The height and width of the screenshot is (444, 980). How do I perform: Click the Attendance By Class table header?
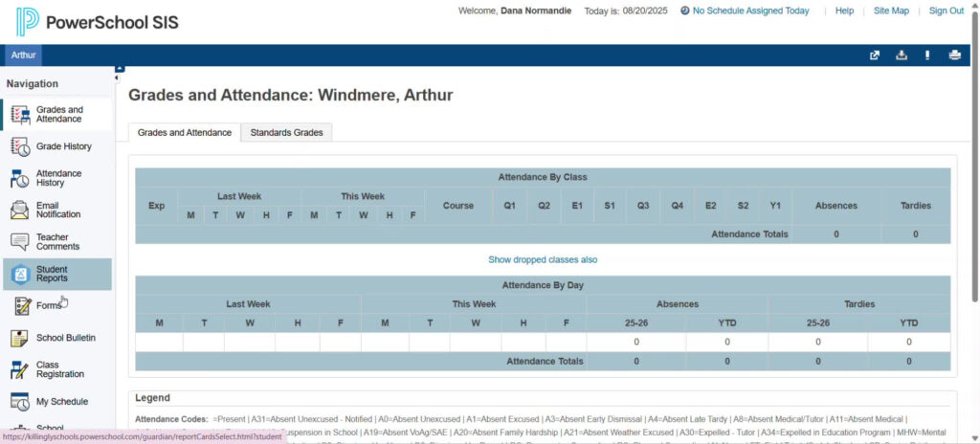(543, 177)
